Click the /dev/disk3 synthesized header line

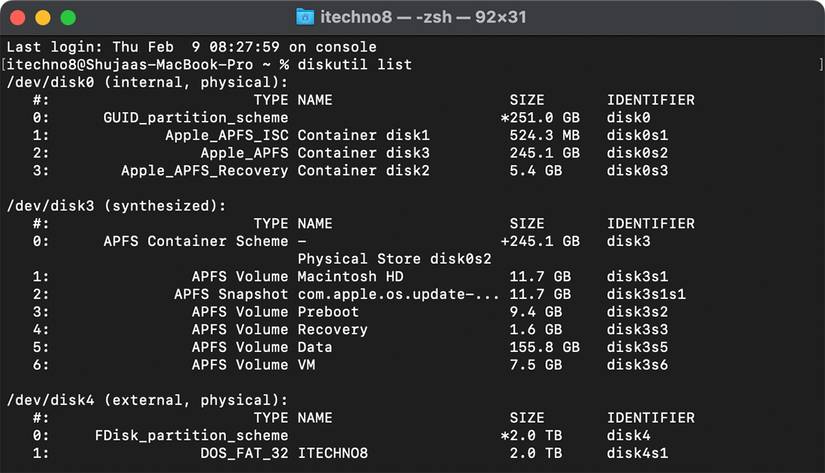(116, 206)
